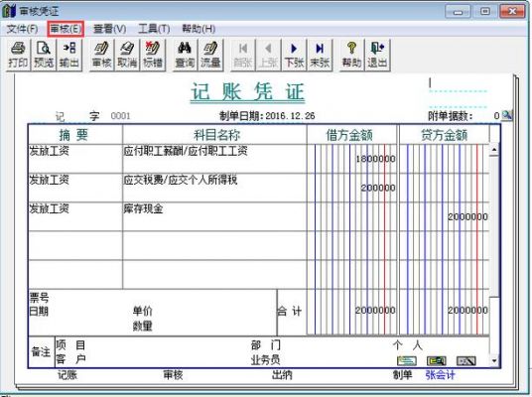The height and width of the screenshot is (397, 532).
Task: Click scroll down arrow of voucher table
Action: [494, 360]
